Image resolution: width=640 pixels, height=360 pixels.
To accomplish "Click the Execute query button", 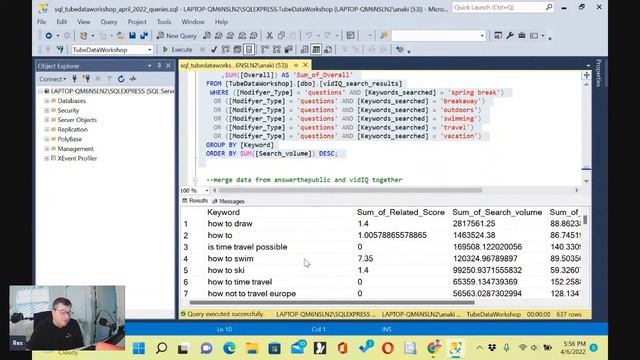I will tap(177, 50).
